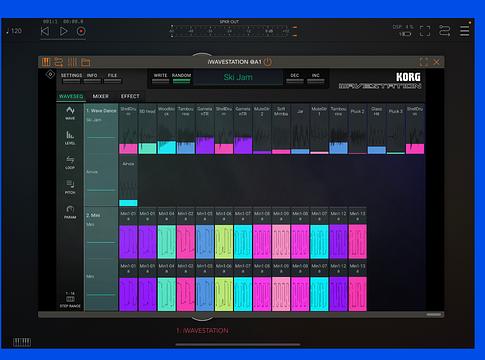Open the INFO button

tap(92, 78)
